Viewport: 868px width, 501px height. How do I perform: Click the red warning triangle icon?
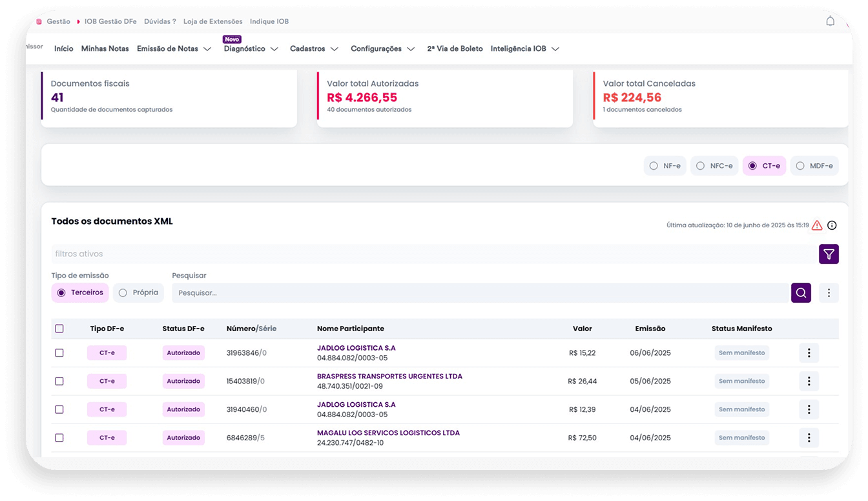click(x=817, y=225)
